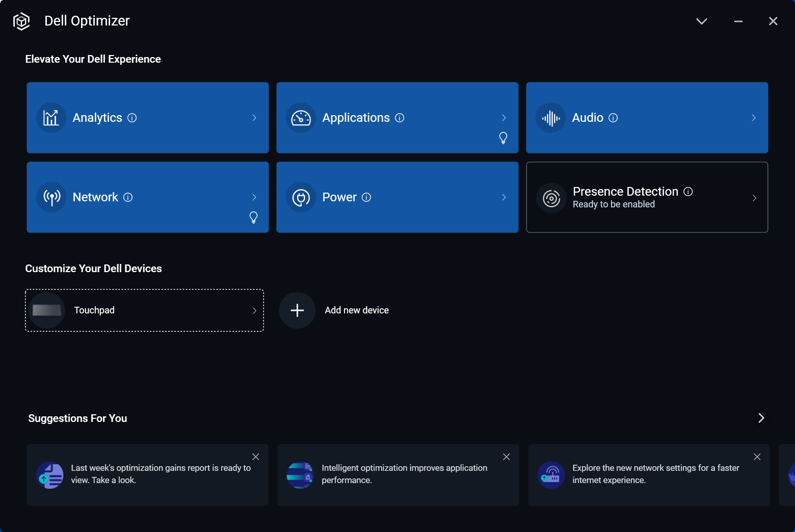795x532 pixels.
Task: Click the lightbulb tip on Network tile
Action: click(254, 218)
